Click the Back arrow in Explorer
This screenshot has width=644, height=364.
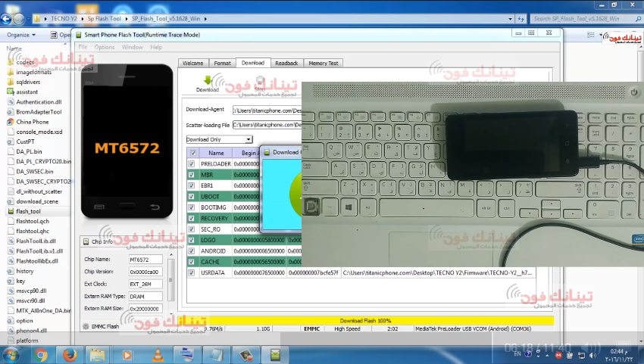point(6,19)
